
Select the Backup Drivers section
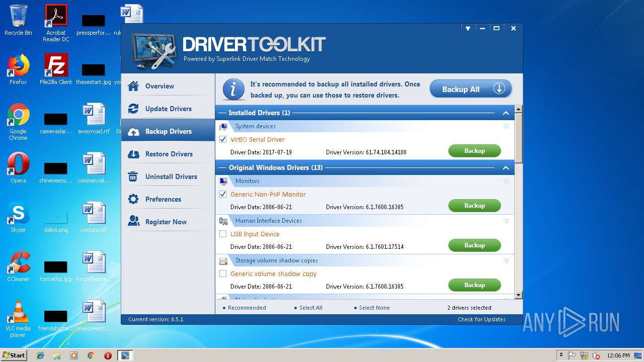[168, 131]
